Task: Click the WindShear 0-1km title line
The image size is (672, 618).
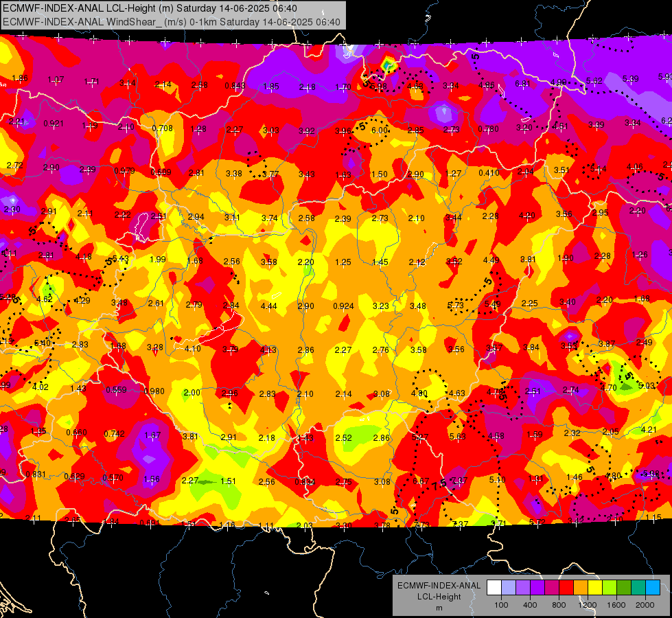Action: pos(172,22)
